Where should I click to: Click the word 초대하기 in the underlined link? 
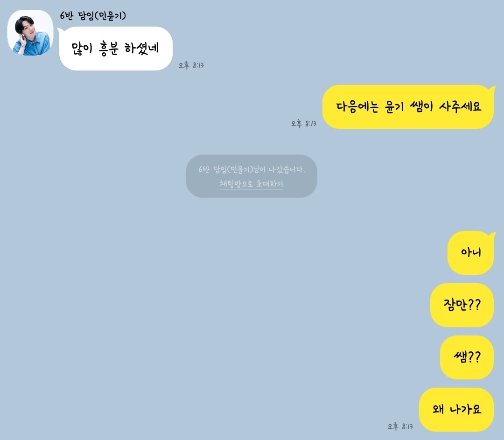pyautogui.click(x=270, y=184)
